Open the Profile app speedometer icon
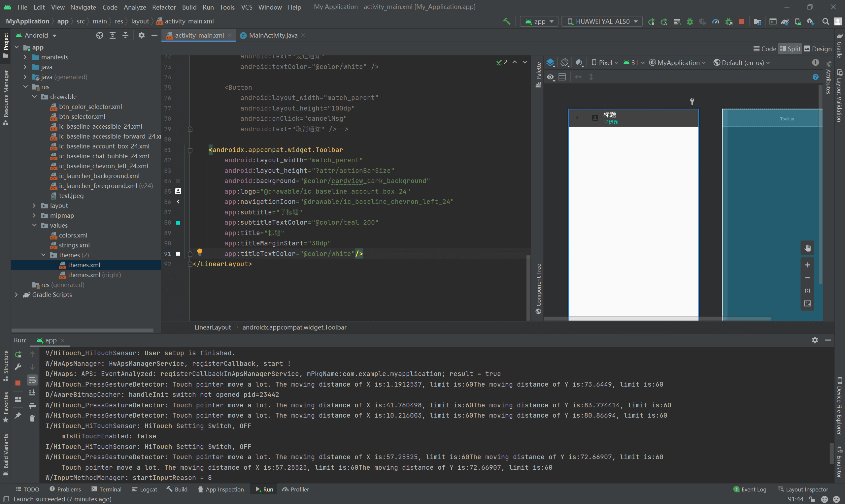Image resolution: width=845 pixels, height=504 pixels. [x=716, y=21]
